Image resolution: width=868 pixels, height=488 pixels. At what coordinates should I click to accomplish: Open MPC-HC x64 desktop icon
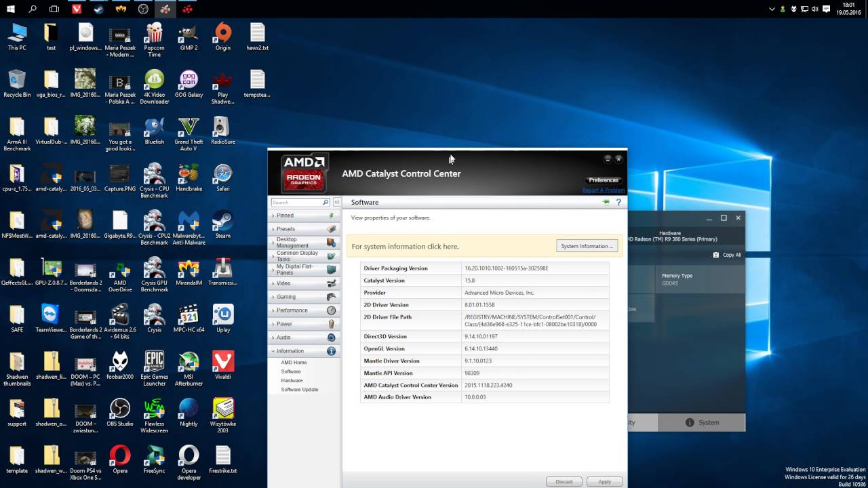(189, 319)
